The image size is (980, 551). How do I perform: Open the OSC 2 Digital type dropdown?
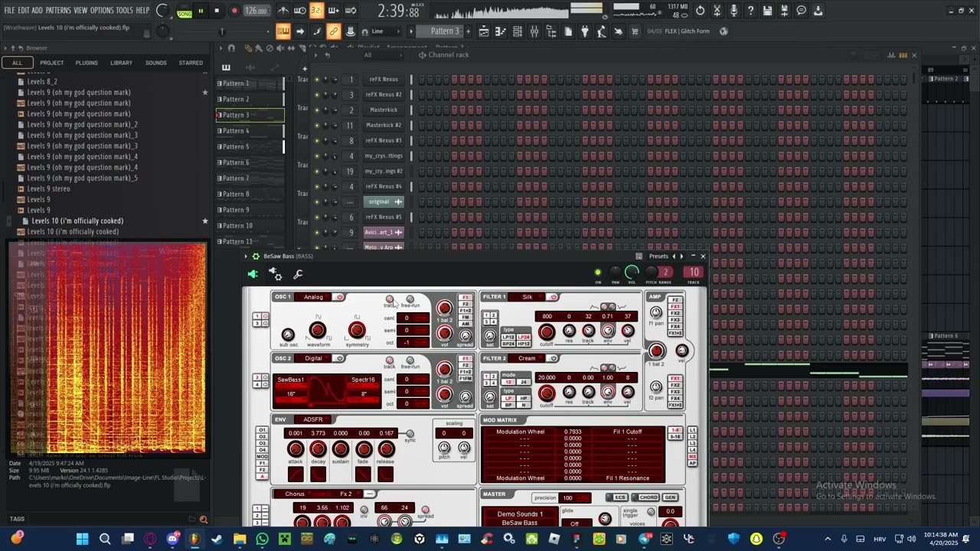[314, 358]
